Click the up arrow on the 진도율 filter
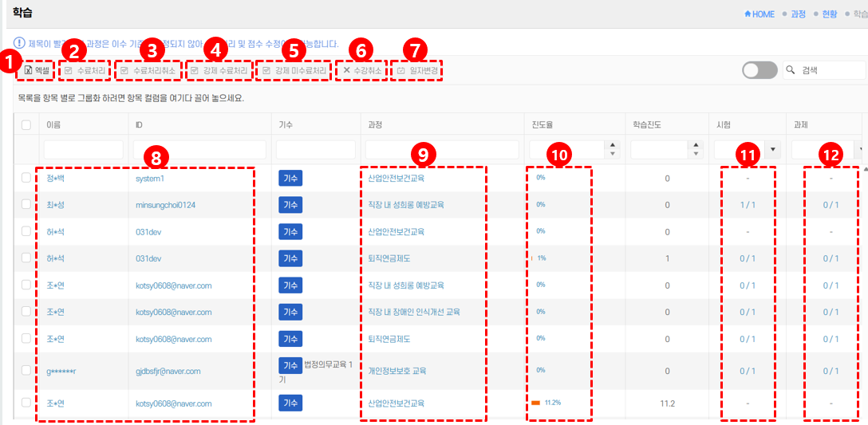Viewport: 868px width, 425px height. 612,145
